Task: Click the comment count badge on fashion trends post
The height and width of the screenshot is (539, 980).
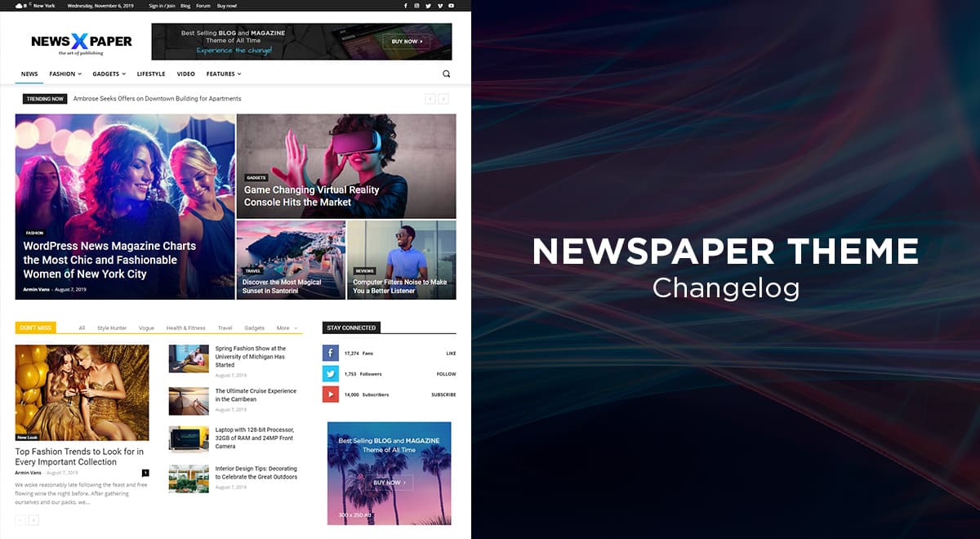Action: [145, 473]
